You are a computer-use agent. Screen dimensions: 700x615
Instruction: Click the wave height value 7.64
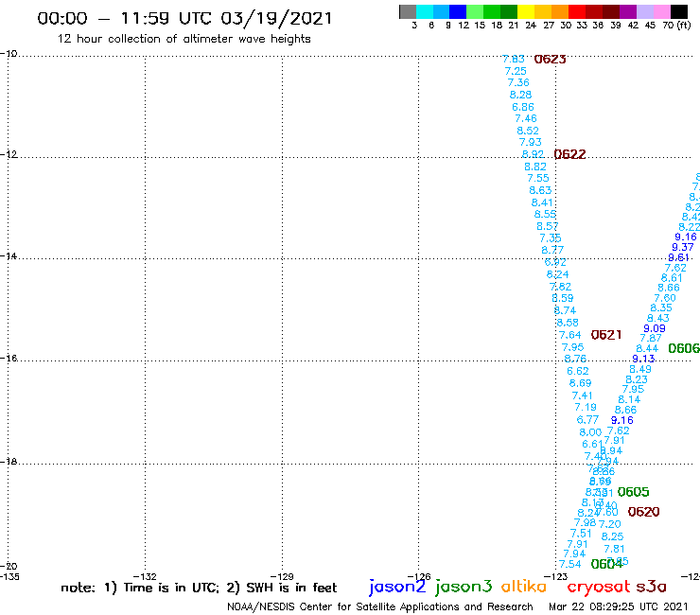point(570,335)
